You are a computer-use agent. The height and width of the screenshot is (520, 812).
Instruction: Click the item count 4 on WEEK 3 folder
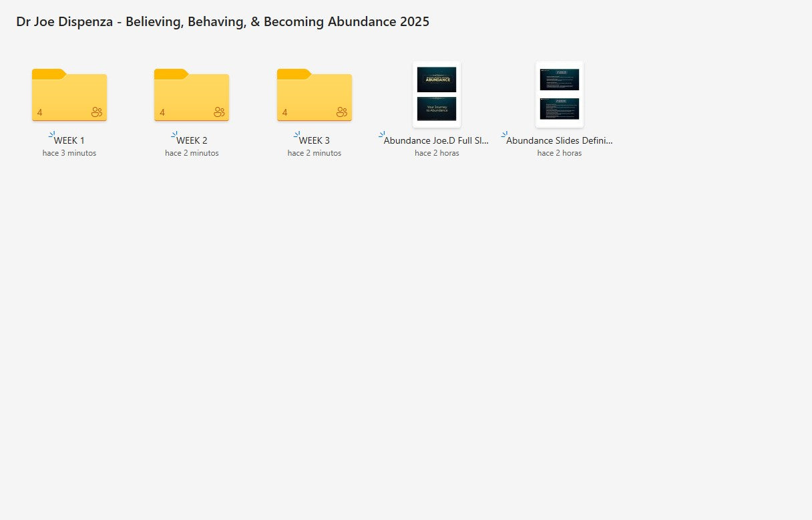tap(285, 112)
